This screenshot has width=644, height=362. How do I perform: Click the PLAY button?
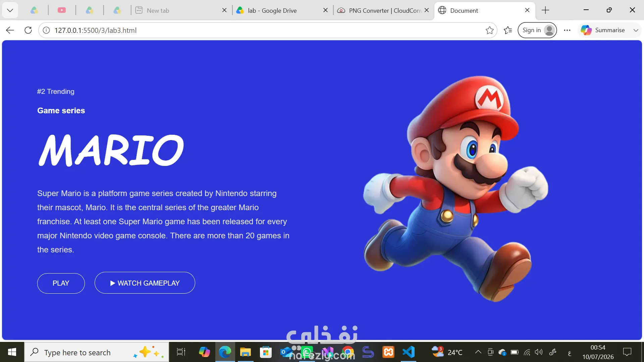(61, 283)
